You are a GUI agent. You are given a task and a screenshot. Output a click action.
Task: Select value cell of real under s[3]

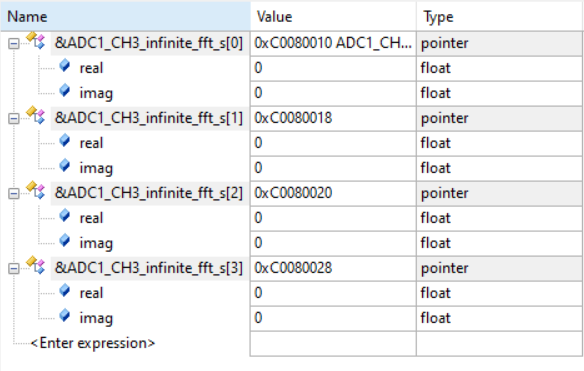pos(333,293)
